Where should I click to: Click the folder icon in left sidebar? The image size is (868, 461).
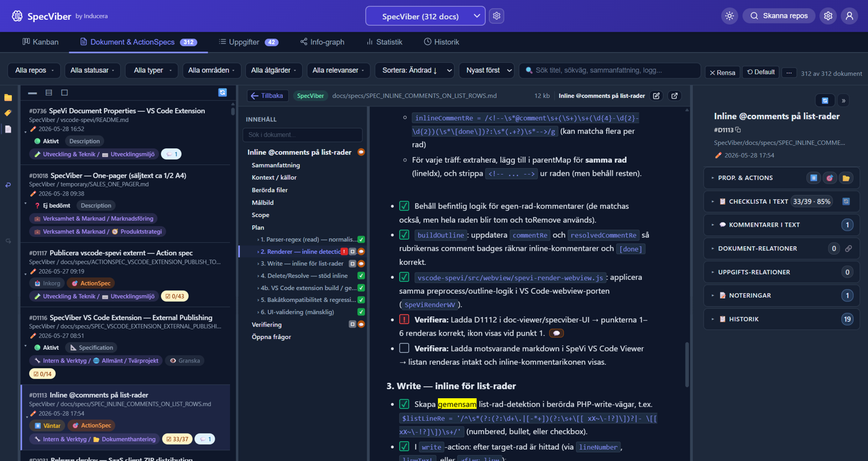[x=8, y=97]
